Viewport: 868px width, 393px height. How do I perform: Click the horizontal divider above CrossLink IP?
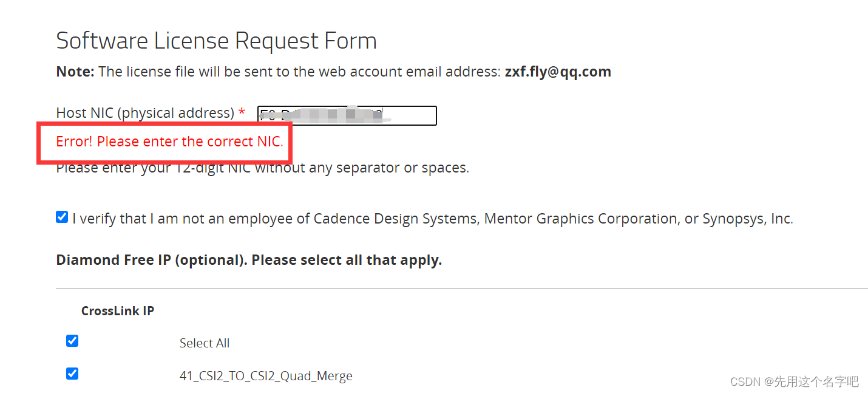[461, 289]
